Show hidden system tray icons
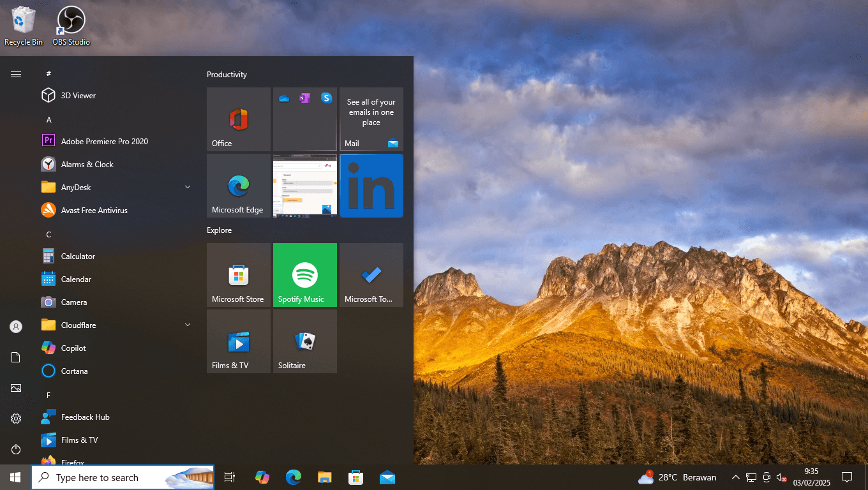 click(x=735, y=477)
